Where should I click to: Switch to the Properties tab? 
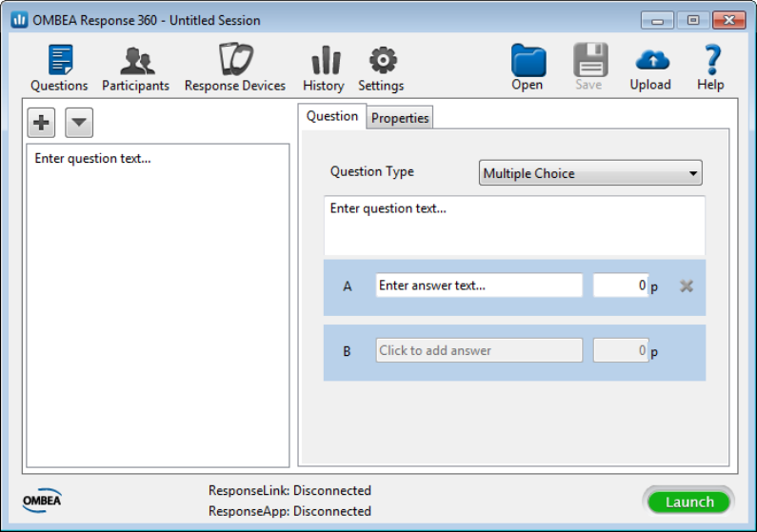400,118
